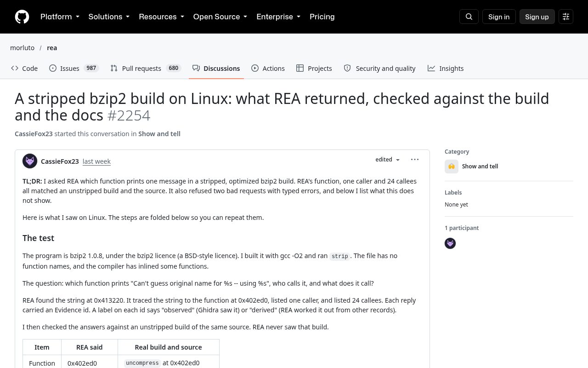Expand the Open Source menu
The image size is (588, 368).
click(220, 17)
